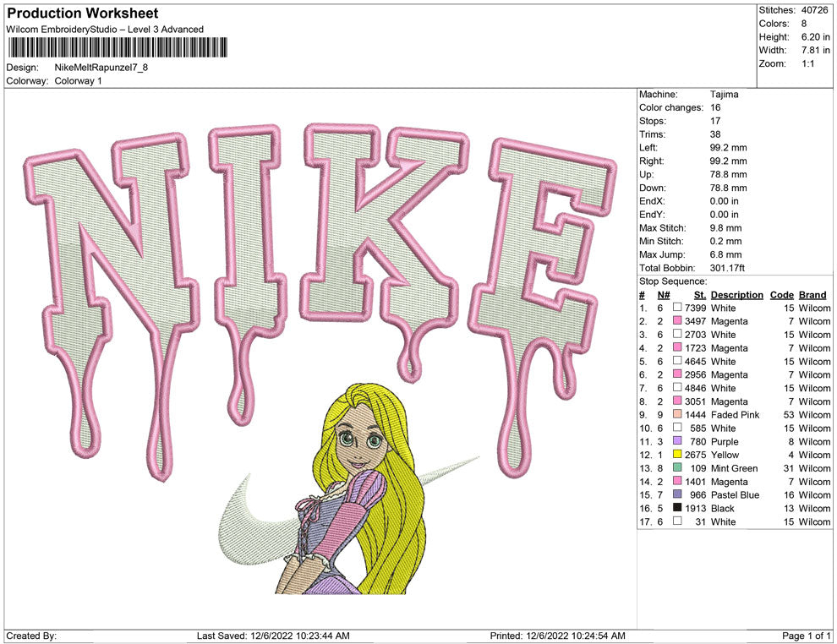Click the Stops value 17
Viewport: 837px width, 644px height.
[x=715, y=121]
